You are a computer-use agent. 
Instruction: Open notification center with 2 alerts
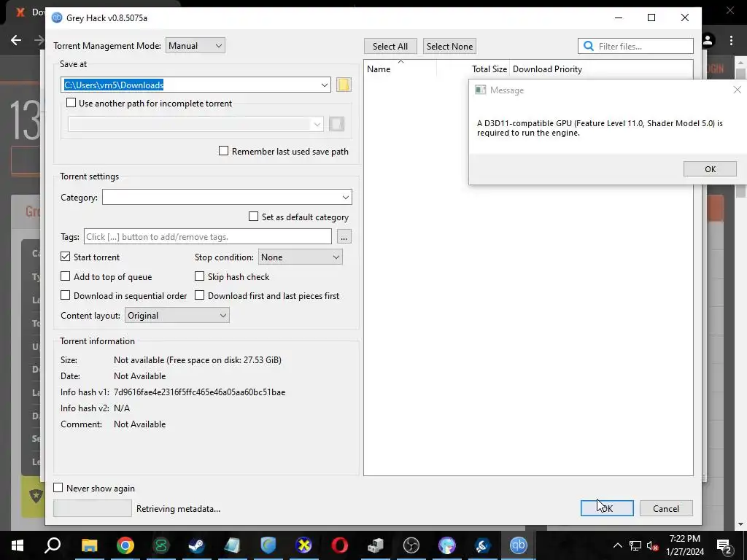pyautogui.click(x=724, y=546)
